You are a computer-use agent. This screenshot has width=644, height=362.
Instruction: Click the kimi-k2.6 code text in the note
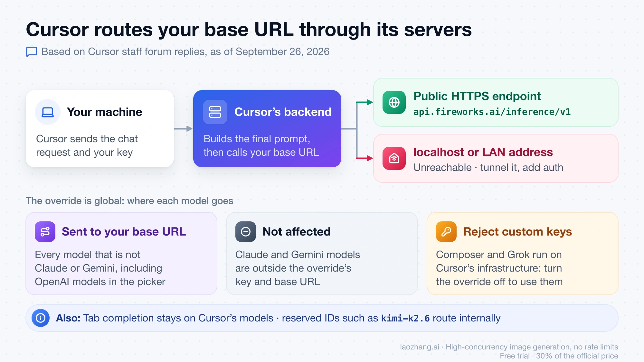click(405, 318)
